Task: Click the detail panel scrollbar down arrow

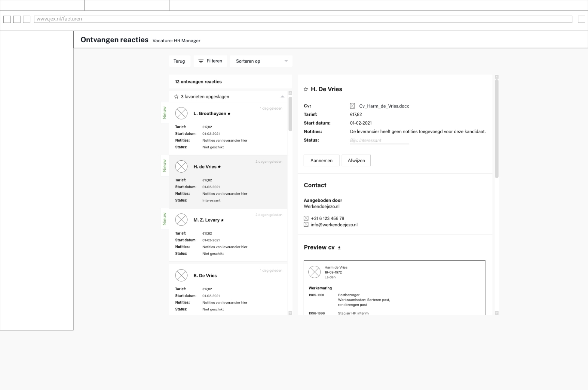Action: pos(497,313)
